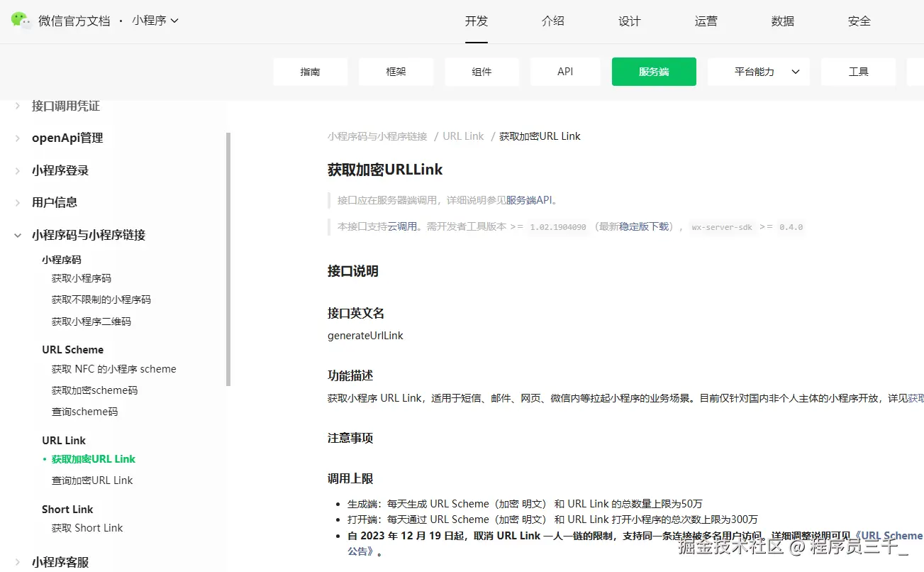Click the wx-server-sdk code label

tap(723, 227)
